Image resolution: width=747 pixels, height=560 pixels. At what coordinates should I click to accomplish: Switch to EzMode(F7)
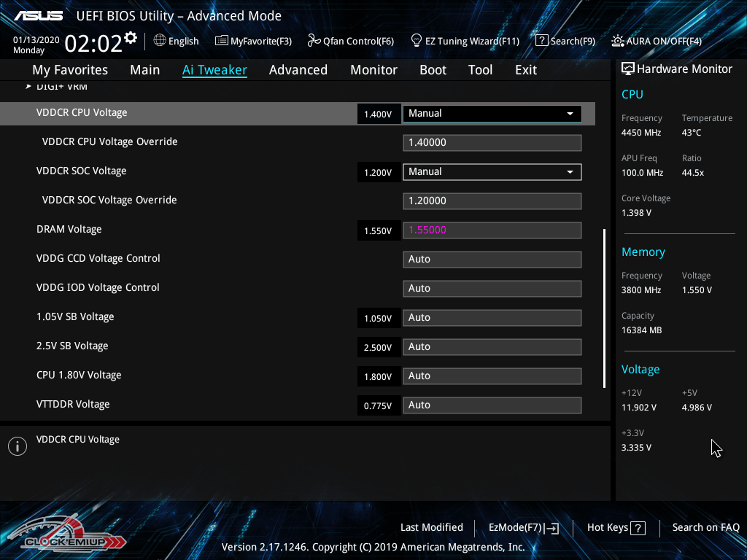coord(523,528)
